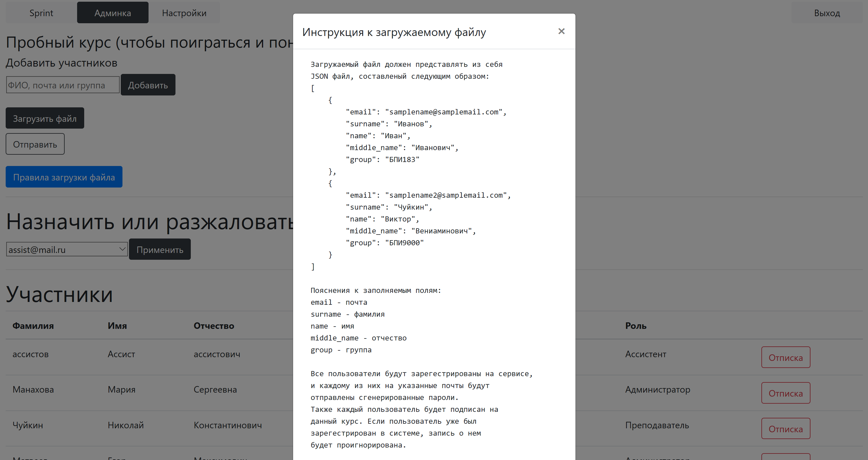Open Правила загрузки файла instructions
This screenshot has width=868, height=460.
tap(64, 177)
